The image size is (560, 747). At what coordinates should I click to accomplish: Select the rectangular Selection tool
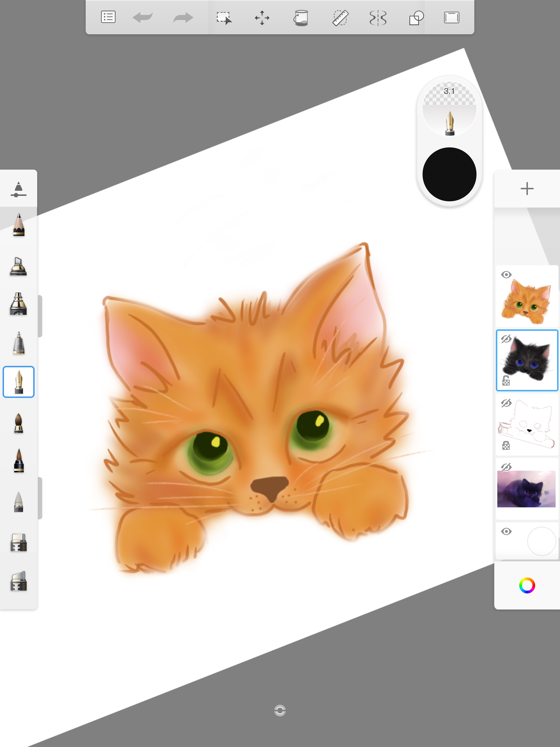[x=224, y=18]
